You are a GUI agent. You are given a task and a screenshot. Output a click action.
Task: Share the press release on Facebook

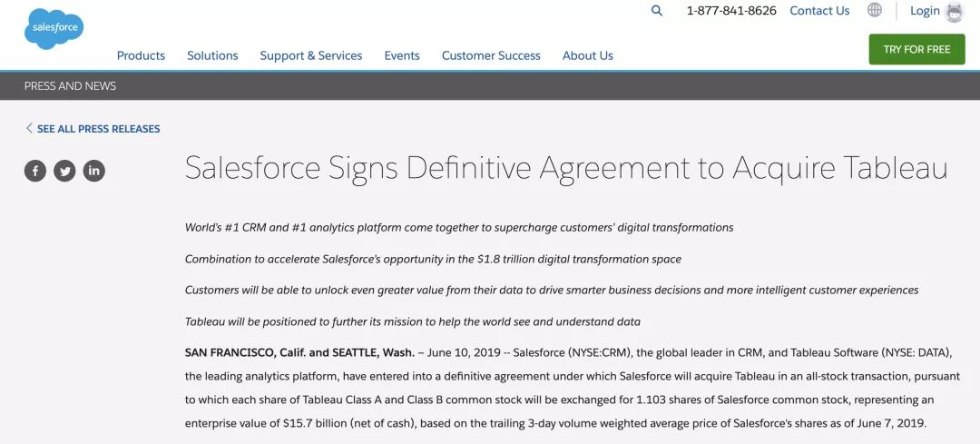pyautogui.click(x=35, y=170)
